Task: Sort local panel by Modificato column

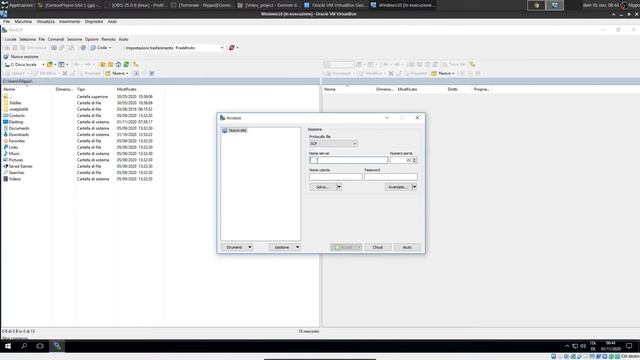Action: (x=127, y=89)
